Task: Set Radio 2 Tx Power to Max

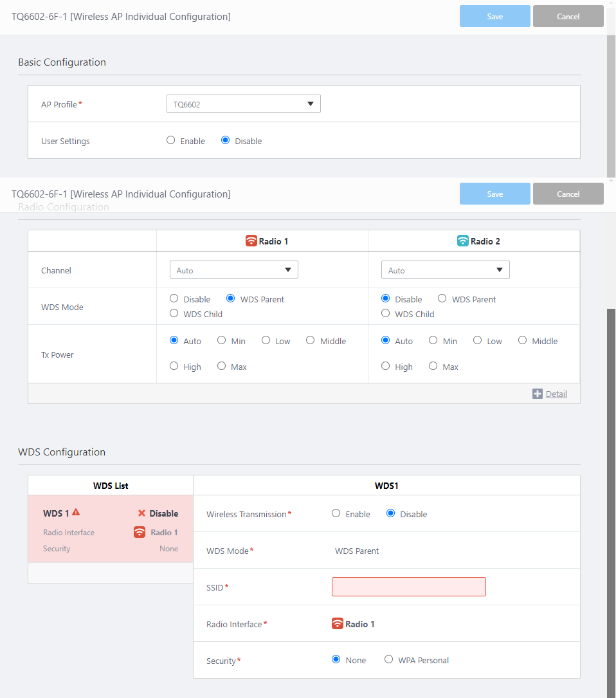Action: point(433,366)
